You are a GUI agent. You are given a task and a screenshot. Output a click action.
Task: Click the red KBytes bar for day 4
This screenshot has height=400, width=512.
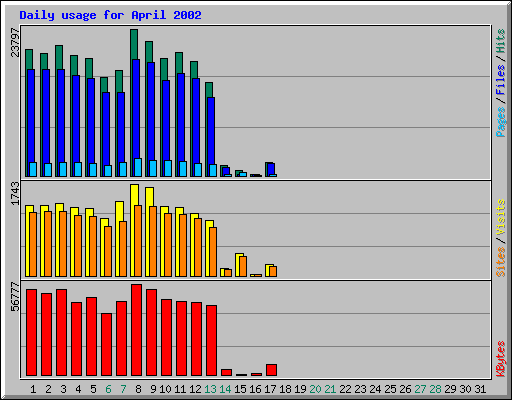(x=76, y=339)
